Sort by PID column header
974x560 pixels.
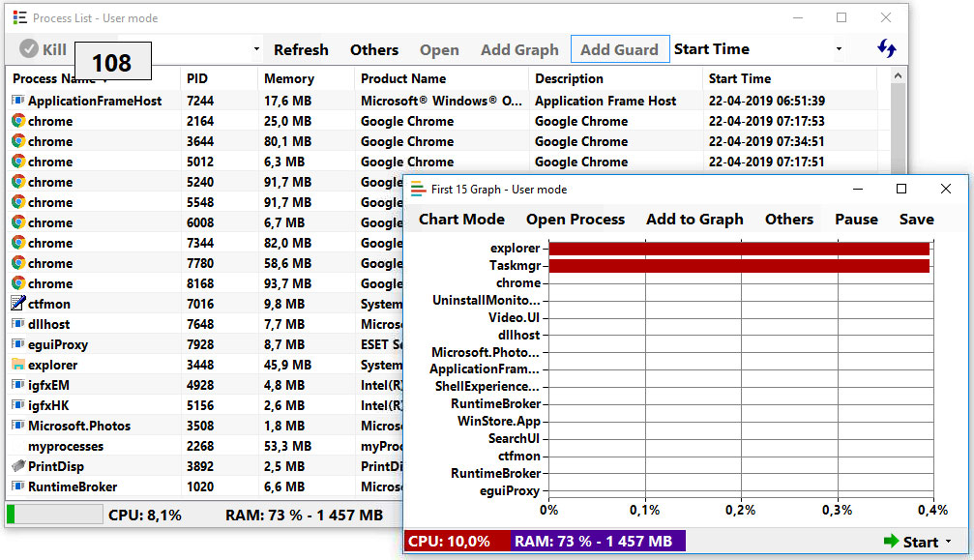(197, 79)
